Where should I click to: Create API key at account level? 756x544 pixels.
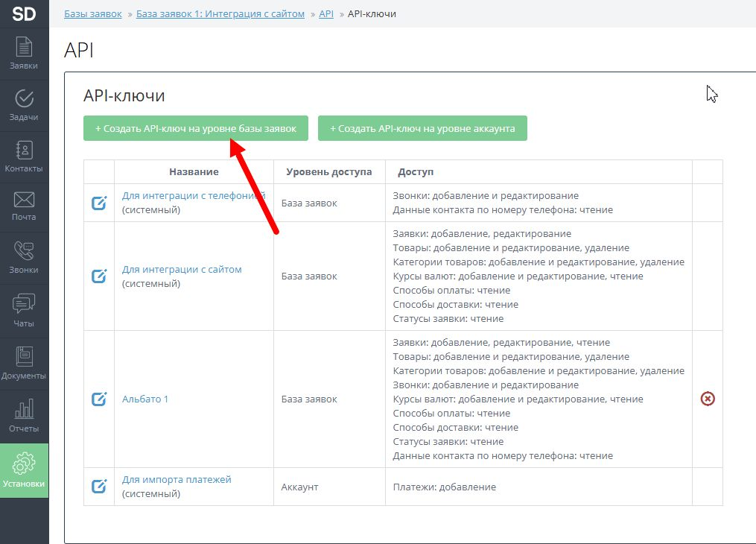point(422,128)
